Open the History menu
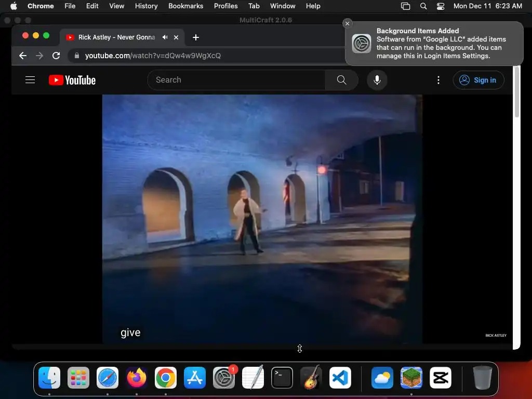 146,6
